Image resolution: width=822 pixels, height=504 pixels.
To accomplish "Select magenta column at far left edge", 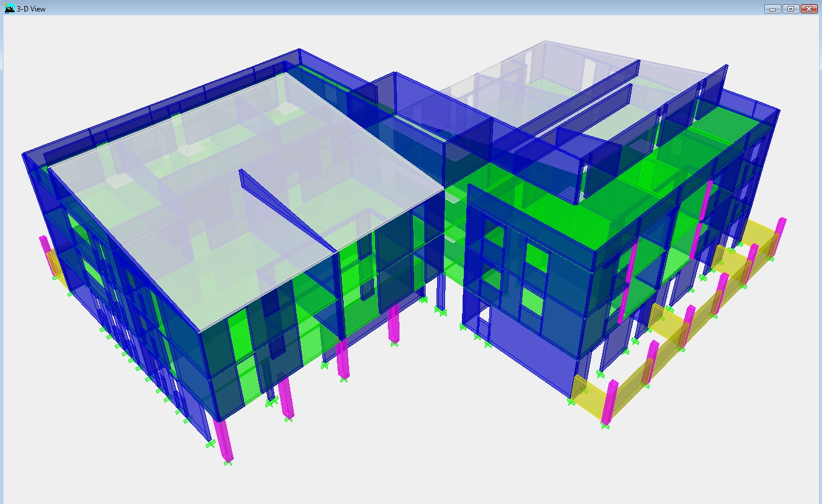I will point(44,246).
